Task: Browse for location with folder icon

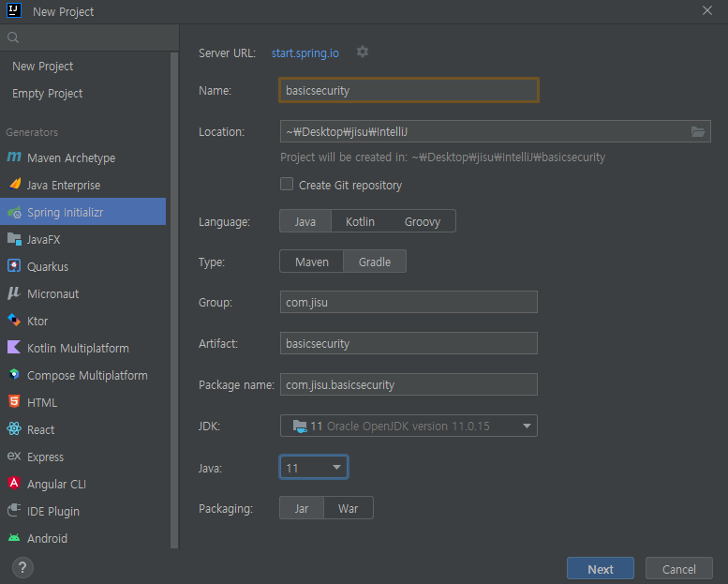Action: [698, 132]
